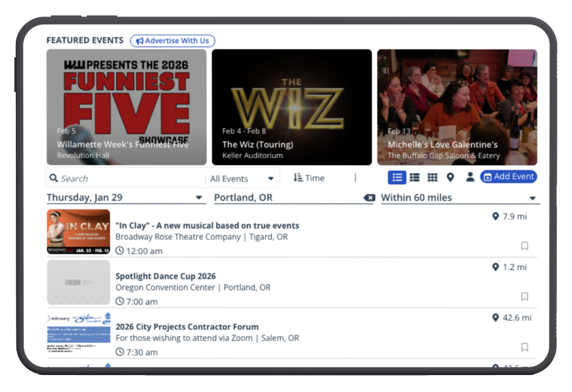
Task: Open 2026 City Projects Contractor Forum title
Action: pos(187,326)
